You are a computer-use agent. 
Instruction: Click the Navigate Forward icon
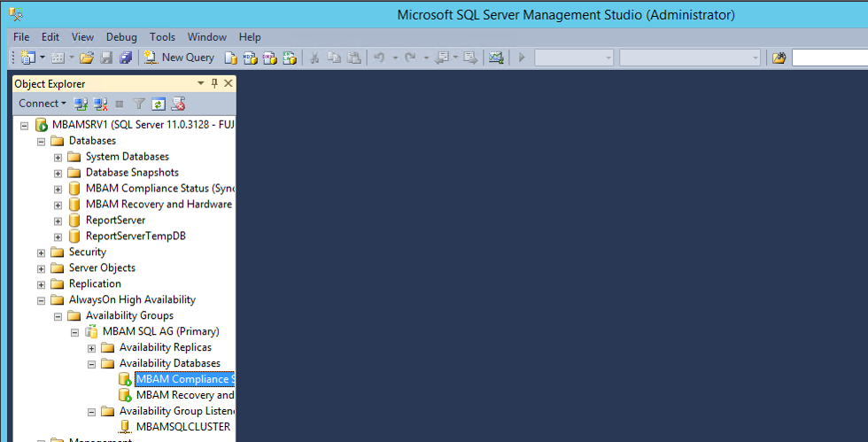coord(470,57)
